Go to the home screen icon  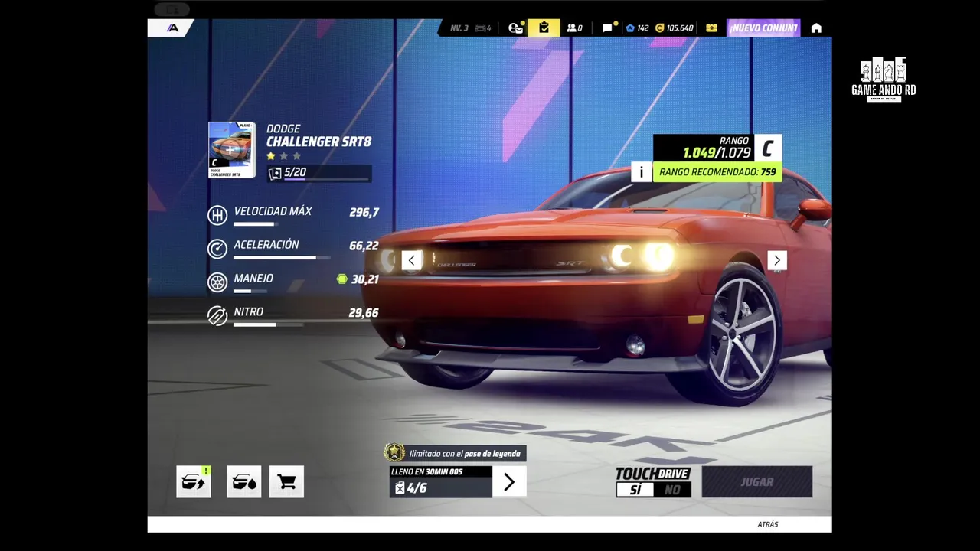click(x=816, y=28)
